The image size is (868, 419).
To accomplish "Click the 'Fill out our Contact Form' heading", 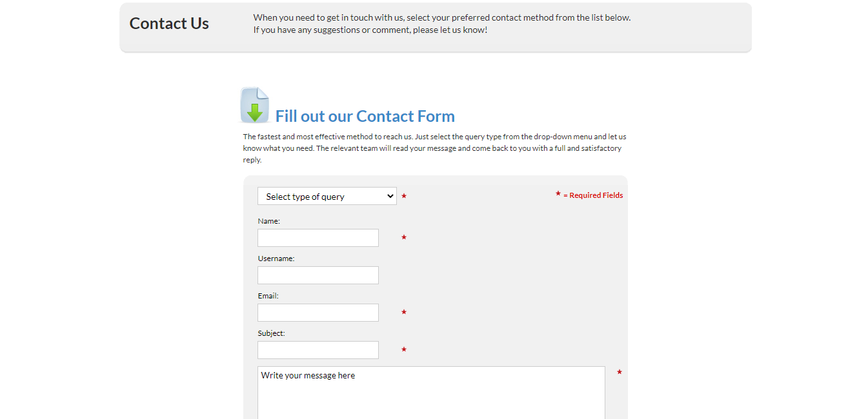I will click(x=365, y=116).
